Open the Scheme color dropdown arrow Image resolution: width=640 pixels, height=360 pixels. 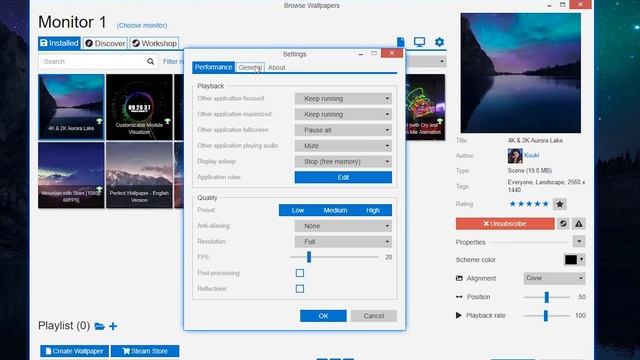(x=582, y=260)
